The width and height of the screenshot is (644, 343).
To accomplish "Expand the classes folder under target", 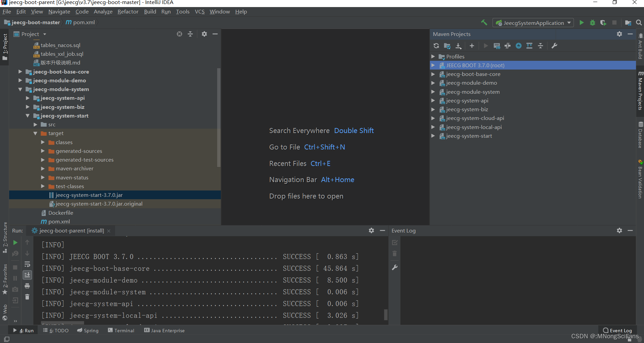I will click(43, 142).
